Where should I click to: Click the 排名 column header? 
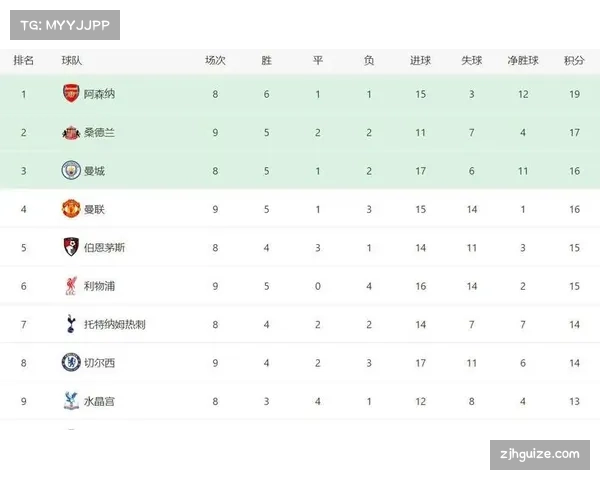[x=24, y=60]
